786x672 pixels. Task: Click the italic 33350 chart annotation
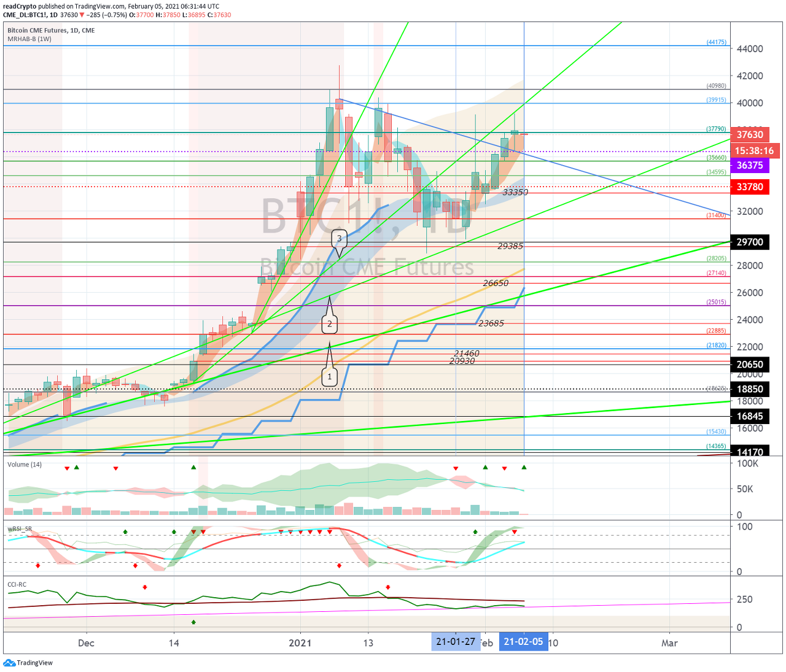(515, 192)
